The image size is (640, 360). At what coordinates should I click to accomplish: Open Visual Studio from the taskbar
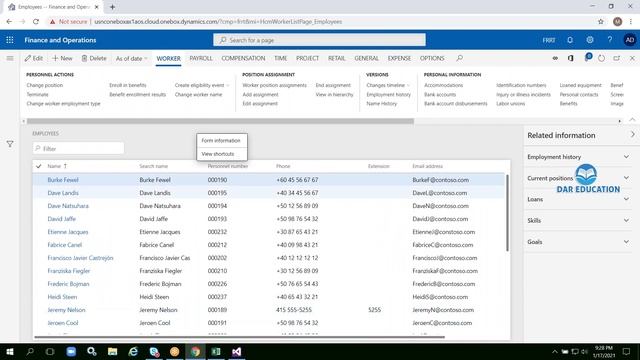click(x=237, y=351)
